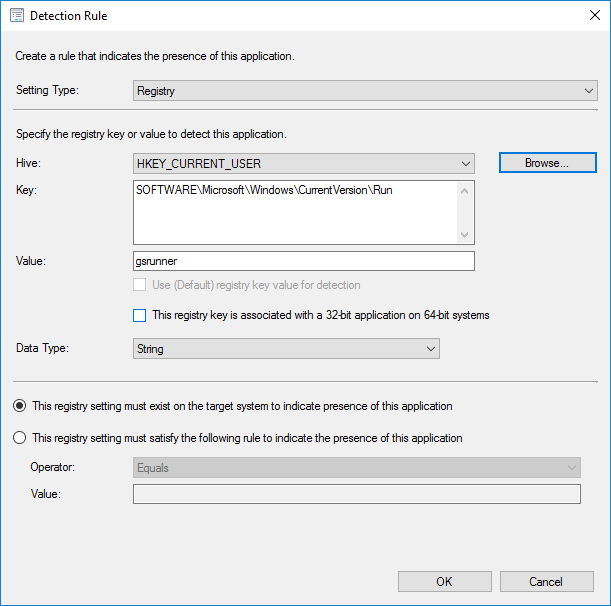Select 'must satisfy the following rule' radio option
The height and width of the screenshot is (606, 611).
19,438
